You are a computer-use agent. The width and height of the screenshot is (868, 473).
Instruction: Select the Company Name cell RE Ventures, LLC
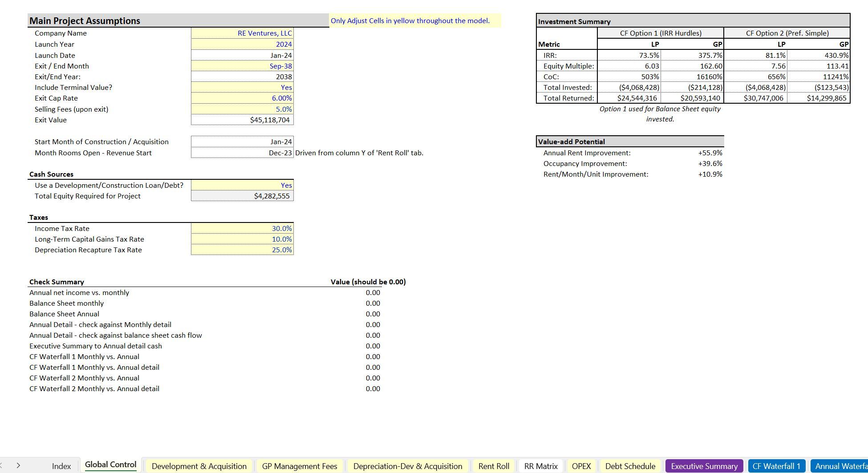[242, 33]
